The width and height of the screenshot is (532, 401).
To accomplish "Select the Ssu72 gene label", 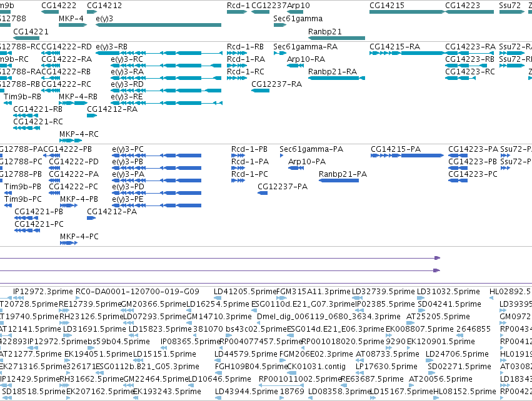I will click(x=509, y=6).
